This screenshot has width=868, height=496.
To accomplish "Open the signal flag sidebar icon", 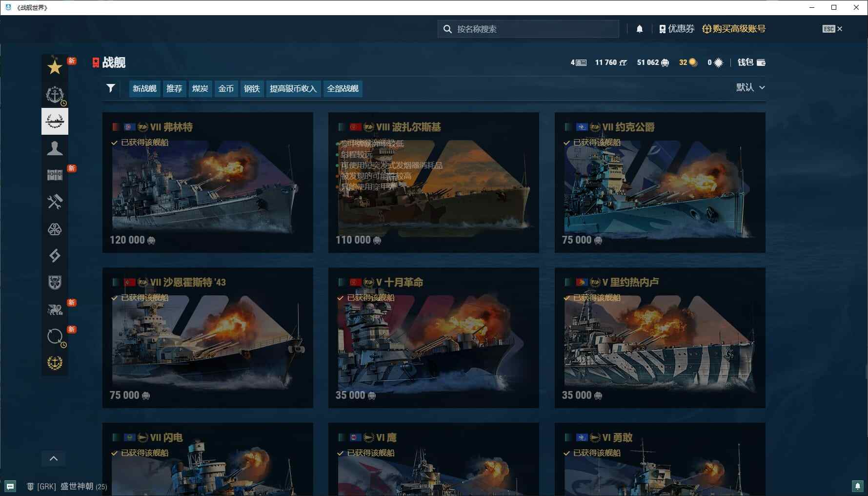I will (55, 255).
